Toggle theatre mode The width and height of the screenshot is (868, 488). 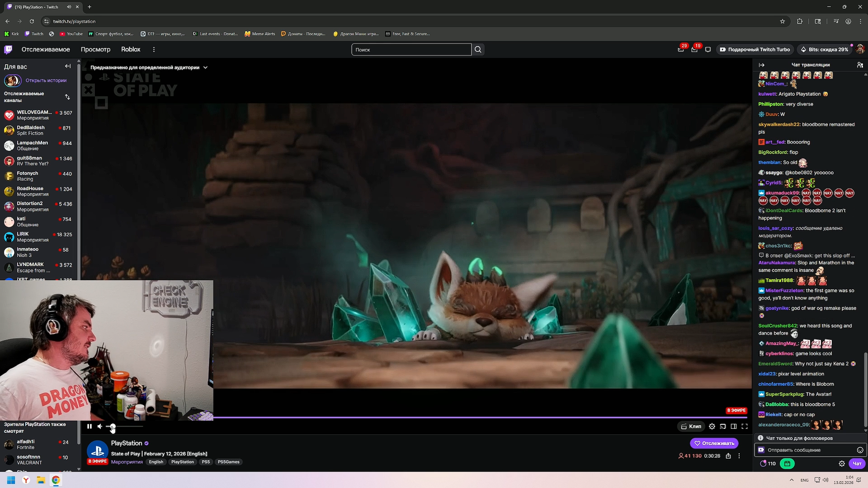pyautogui.click(x=734, y=427)
